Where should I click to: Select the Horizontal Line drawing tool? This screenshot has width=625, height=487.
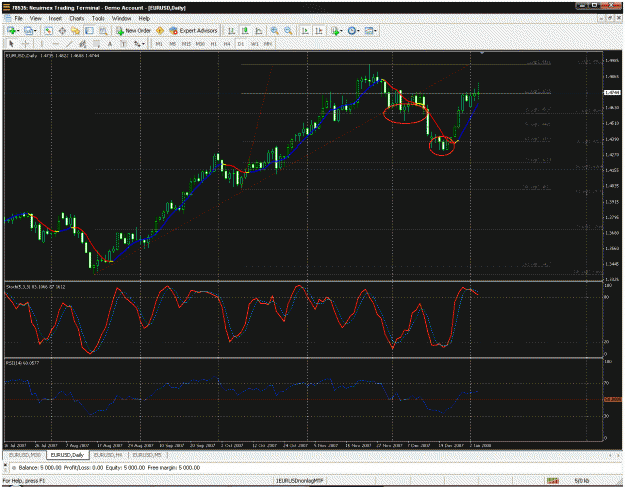tap(55, 44)
